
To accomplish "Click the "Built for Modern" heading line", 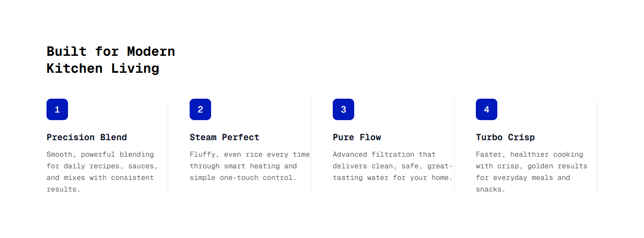I will pyautogui.click(x=111, y=51).
